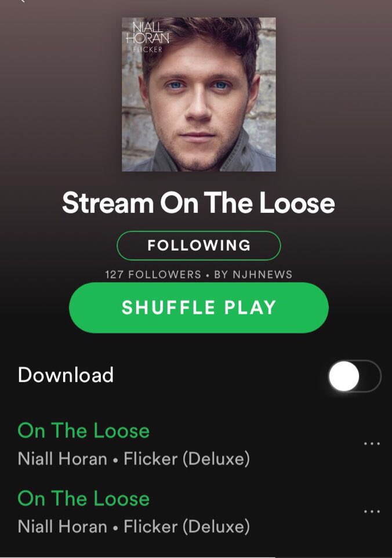Unfollow the playlist via the Following button
The width and height of the screenshot is (392, 558).
click(198, 245)
